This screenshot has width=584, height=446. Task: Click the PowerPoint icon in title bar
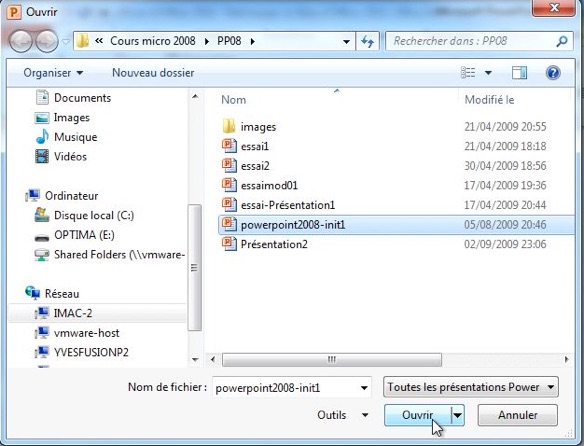(x=14, y=12)
